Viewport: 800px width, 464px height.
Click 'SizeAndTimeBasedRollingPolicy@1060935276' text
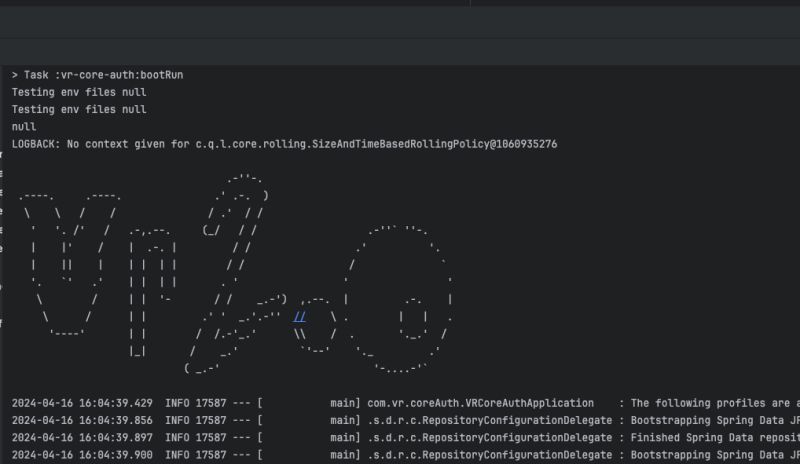(435, 144)
